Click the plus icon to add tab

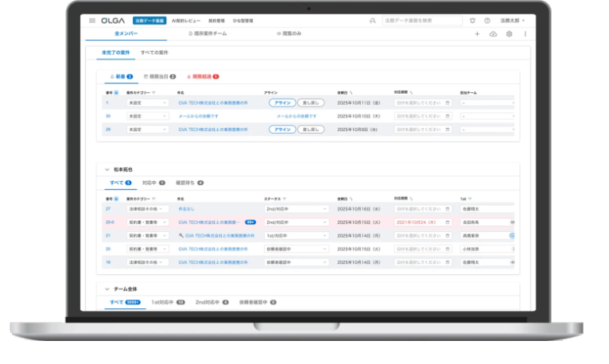point(477,34)
